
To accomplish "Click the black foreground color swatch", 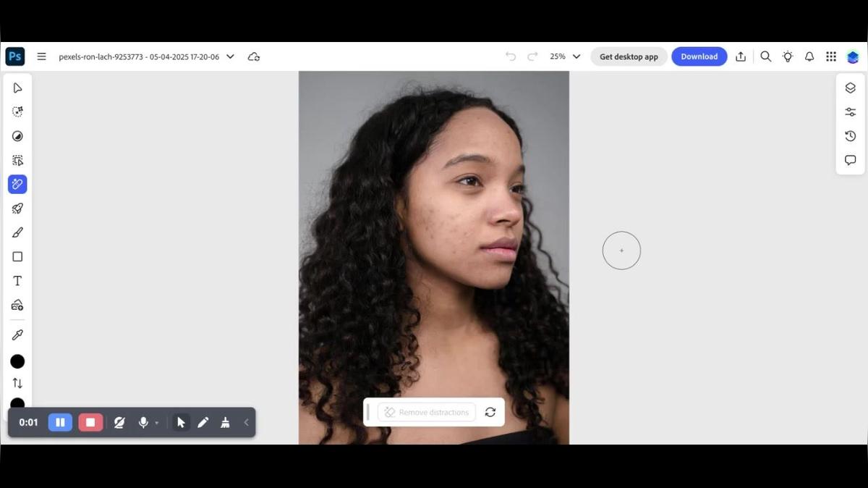I will tap(17, 361).
